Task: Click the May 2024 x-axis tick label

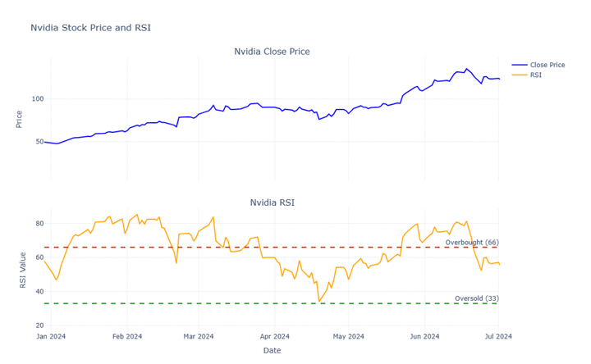Action: tap(349, 335)
